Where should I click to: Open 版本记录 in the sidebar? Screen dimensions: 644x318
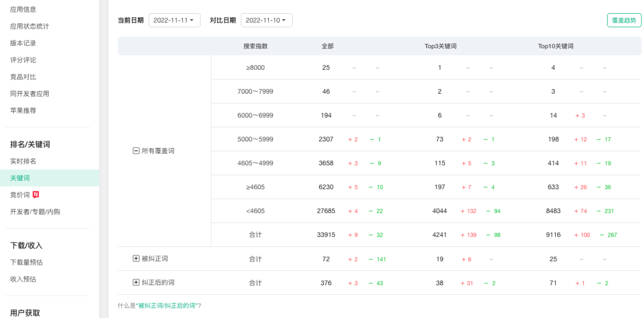(23, 43)
